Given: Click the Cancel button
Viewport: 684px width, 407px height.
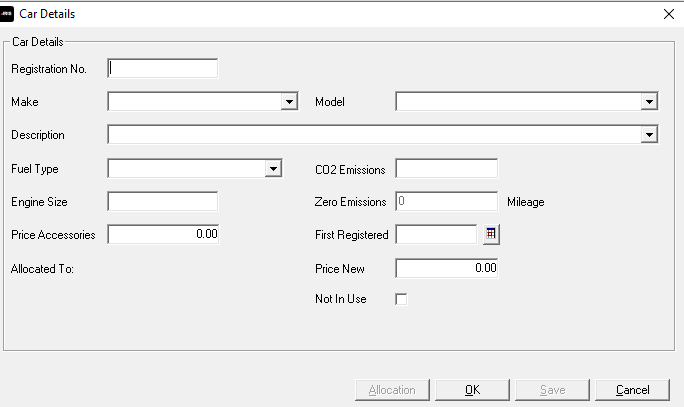Looking at the screenshot, I should (633, 390).
